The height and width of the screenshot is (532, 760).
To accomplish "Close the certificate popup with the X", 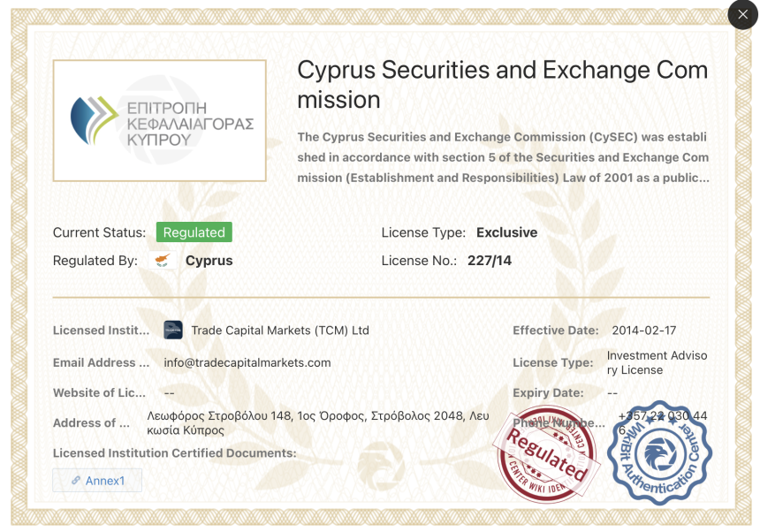I will point(741,15).
